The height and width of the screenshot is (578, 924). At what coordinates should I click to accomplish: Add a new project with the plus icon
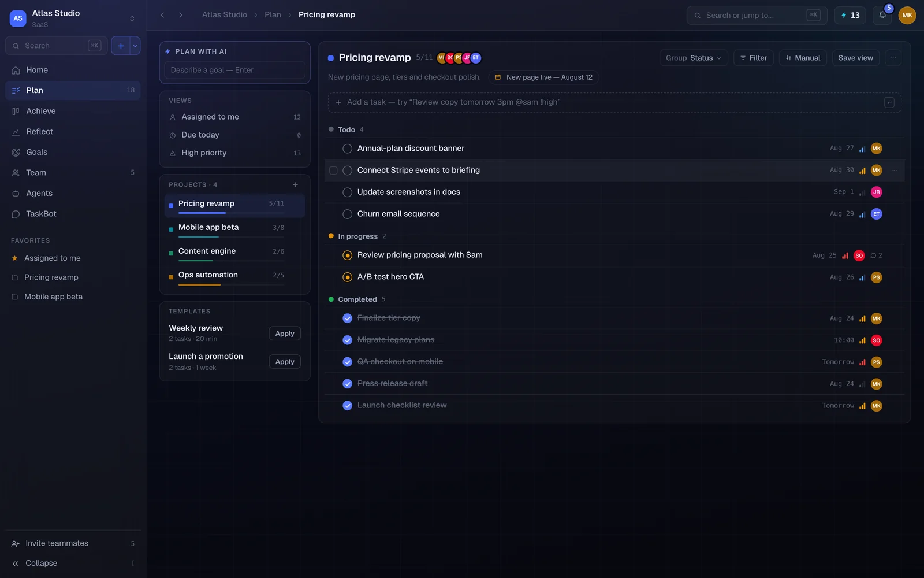pyautogui.click(x=295, y=185)
